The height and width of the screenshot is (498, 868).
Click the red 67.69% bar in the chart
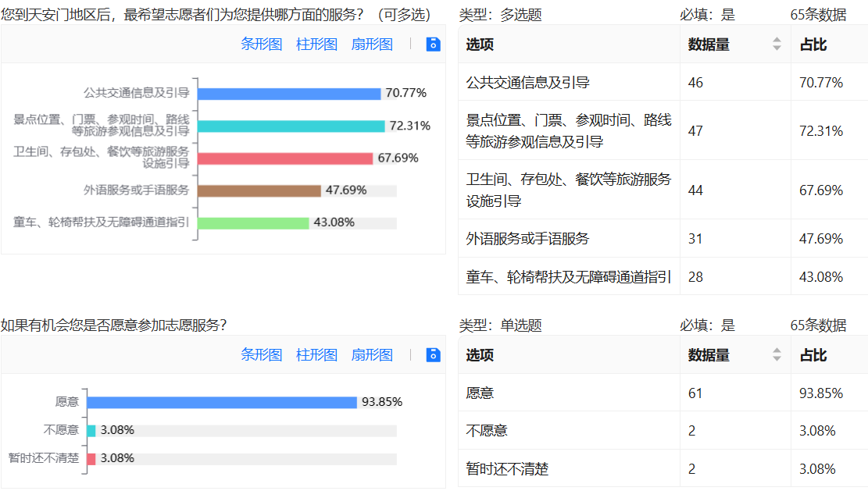click(x=285, y=158)
